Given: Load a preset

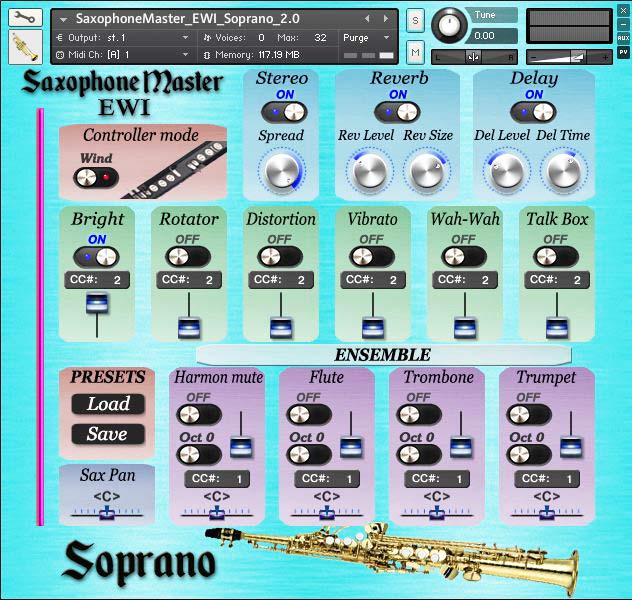Looking at the screenshot, I should tap(108, 404).
